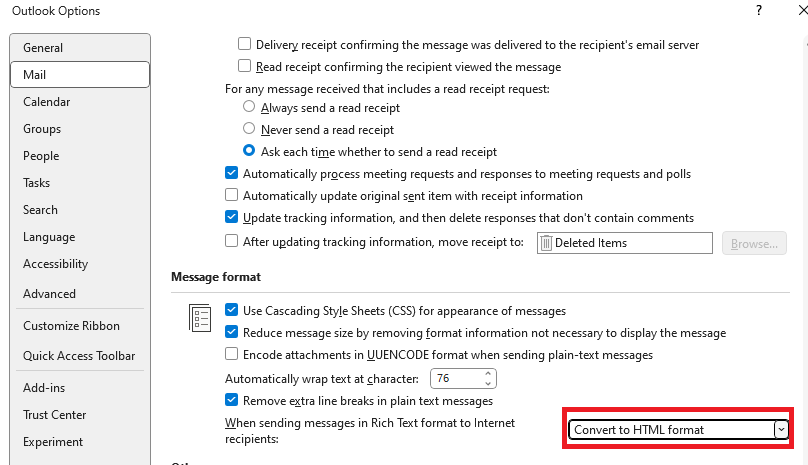The image size is (808, 465).
Task: Decrease wrap text character value with down arrow
Action: point(488,384)
